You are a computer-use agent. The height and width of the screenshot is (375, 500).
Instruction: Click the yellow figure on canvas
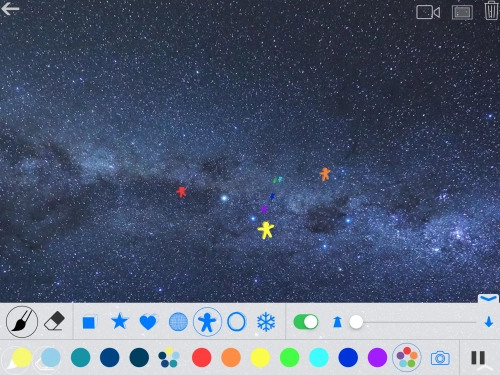pyautogui.click(x=266, y=230)
